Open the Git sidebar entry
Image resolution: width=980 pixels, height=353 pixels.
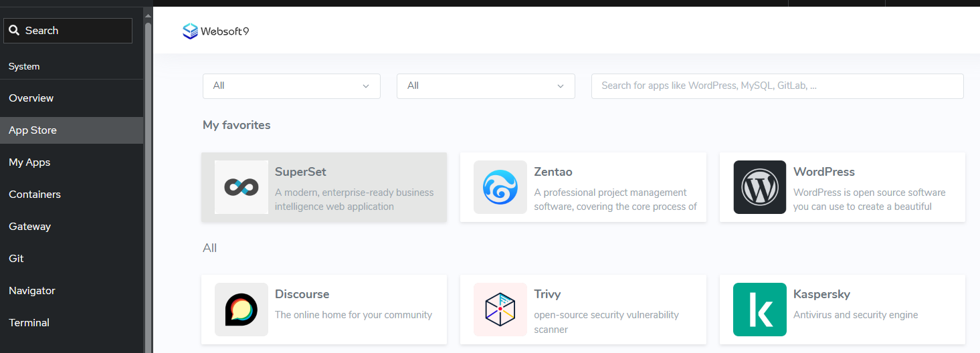point(16,259)
